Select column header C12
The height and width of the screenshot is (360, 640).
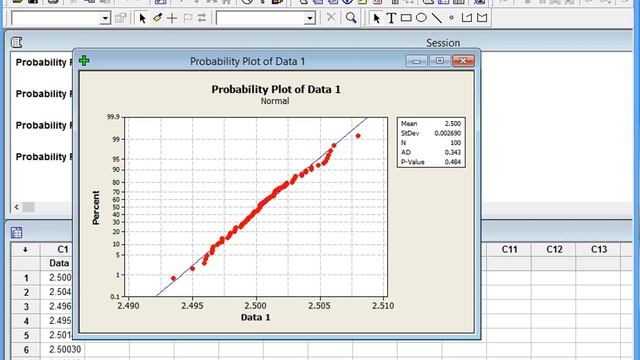tap(554, 249)
